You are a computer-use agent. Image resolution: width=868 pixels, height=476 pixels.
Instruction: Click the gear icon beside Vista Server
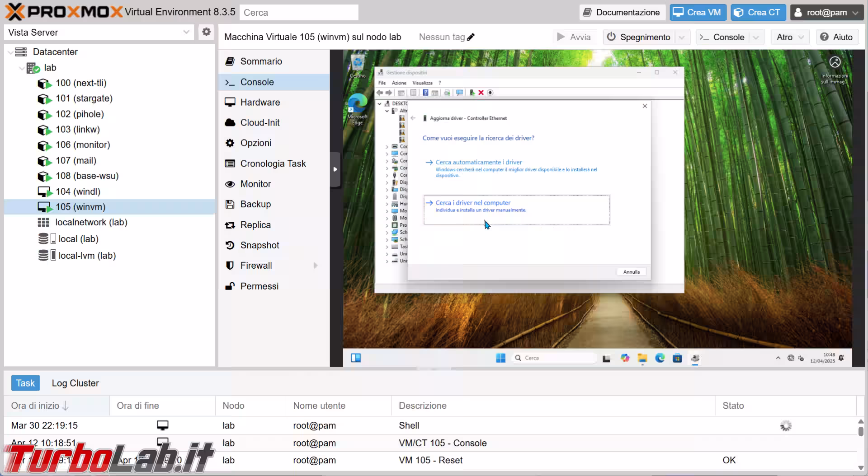[x=206, y=32]
